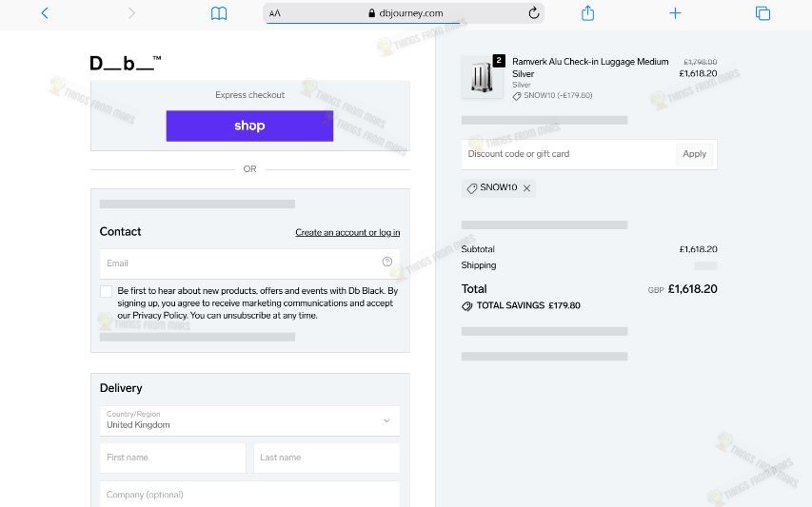The width and height of the screenshot is (812, 507).
Task: Reload the page with the refresh icon
Action: point(534,13)
